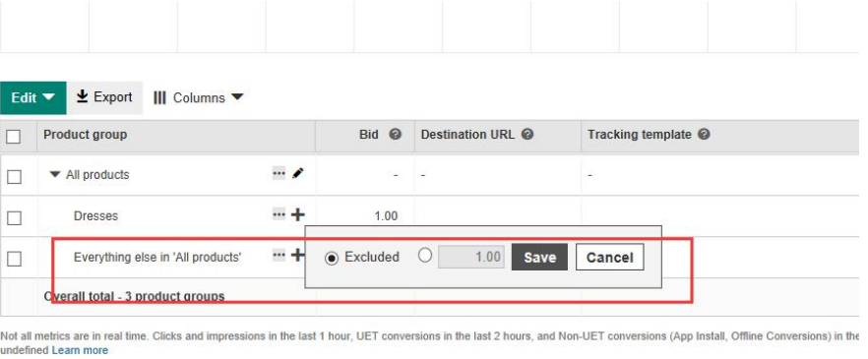Click Save in the bid popup

[539, 258]
